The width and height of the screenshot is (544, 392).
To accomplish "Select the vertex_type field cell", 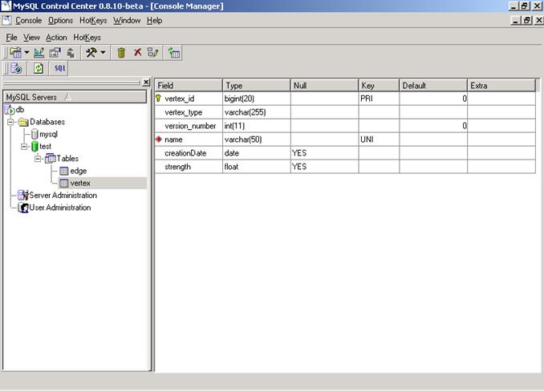I will click(189, 112).
